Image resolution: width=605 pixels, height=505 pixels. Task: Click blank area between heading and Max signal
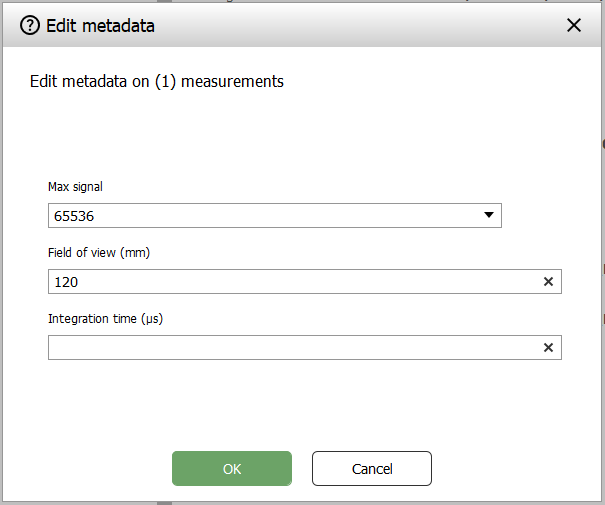click(300, 135)
